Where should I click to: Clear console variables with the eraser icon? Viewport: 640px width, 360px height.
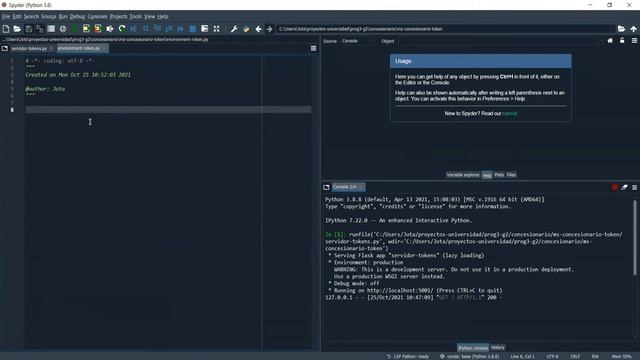(624, 187)
